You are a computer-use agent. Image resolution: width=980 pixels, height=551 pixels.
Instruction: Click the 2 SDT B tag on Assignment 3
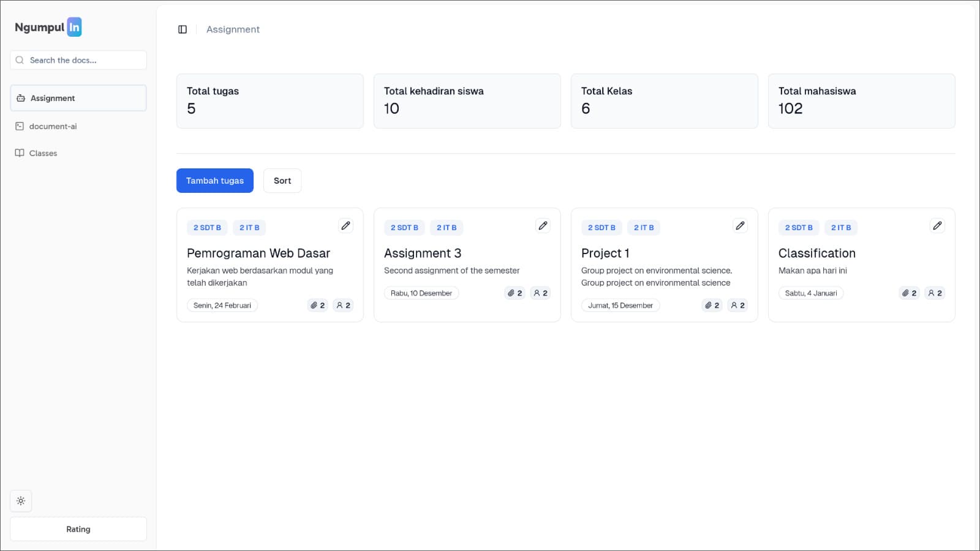coord(404,228)
